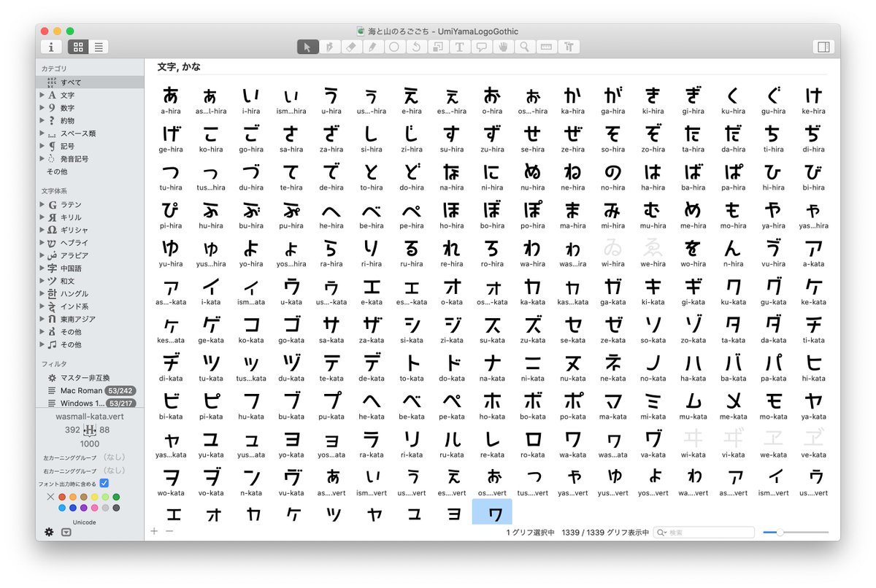Apply yellow color label to glyph
Image resolution: width=876 pixels, height=588 pixels.
coord(95,497)
